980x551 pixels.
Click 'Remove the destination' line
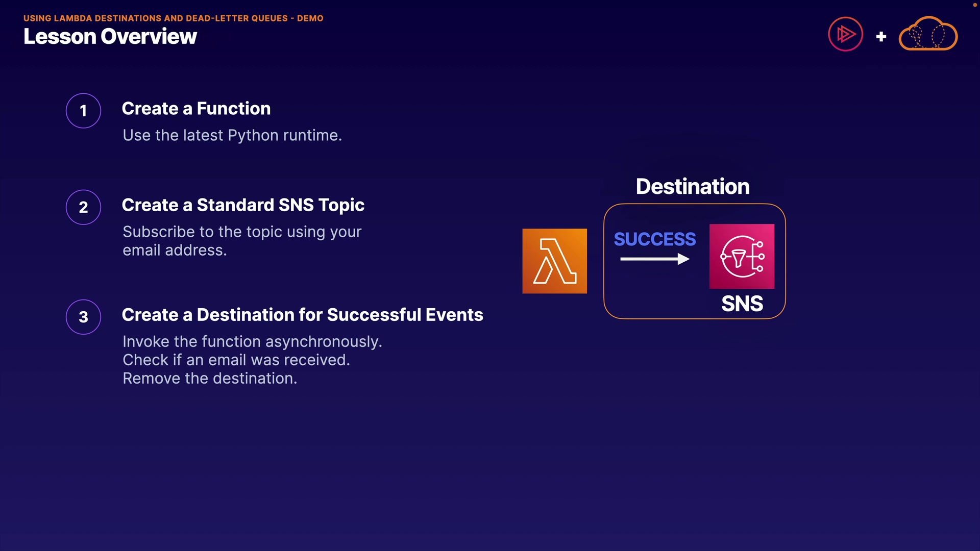[x=210, y=378]
